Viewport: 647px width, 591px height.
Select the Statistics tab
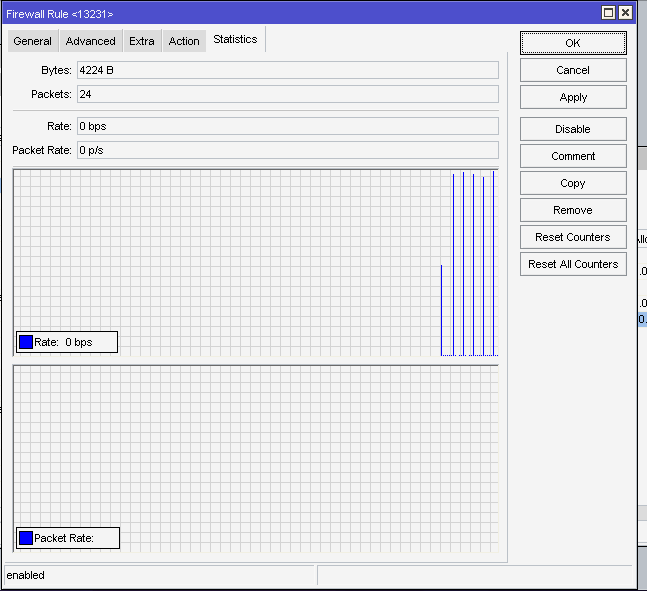tap(235, 39)
